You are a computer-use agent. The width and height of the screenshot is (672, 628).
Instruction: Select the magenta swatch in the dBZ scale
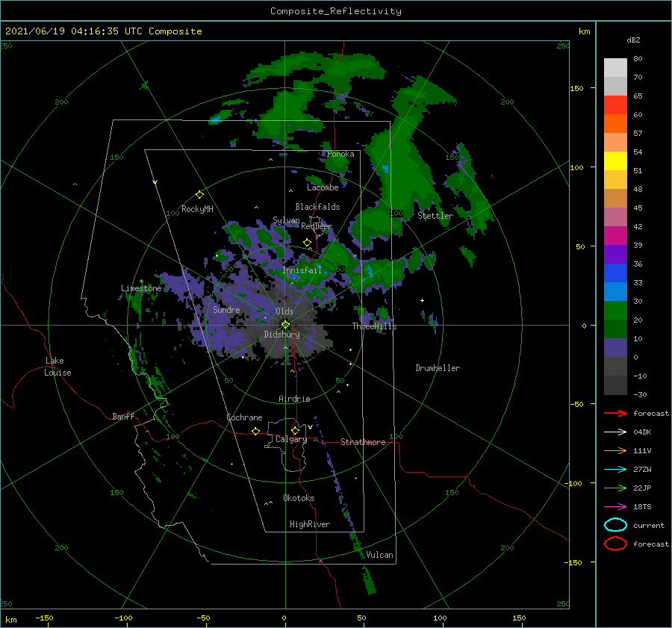pyautogui.click(x=615, y=236)
